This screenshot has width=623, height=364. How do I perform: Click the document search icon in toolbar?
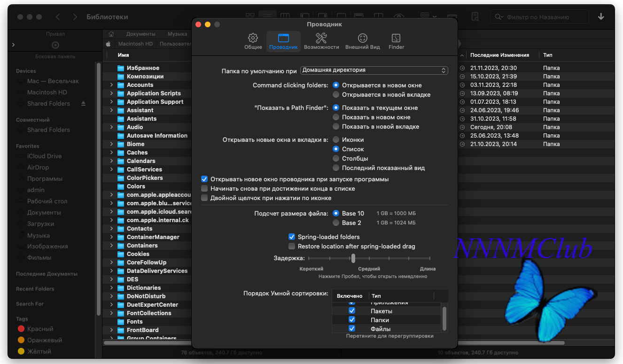475,17
